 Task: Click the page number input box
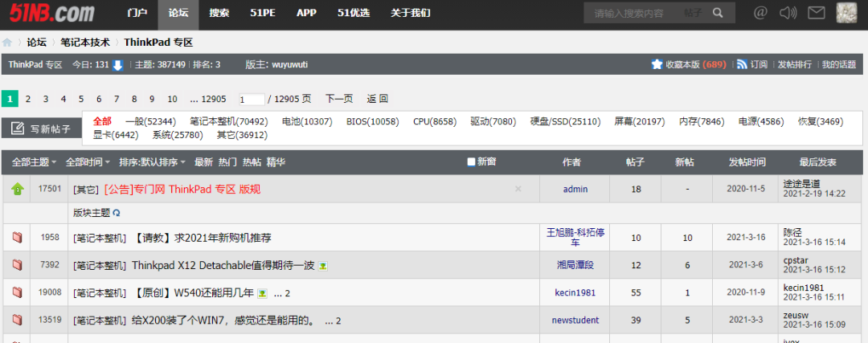[x=252, y=100]
